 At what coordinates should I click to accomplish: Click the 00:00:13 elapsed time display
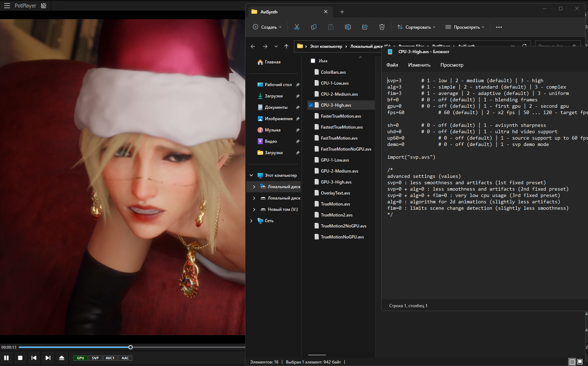point(9,347)
